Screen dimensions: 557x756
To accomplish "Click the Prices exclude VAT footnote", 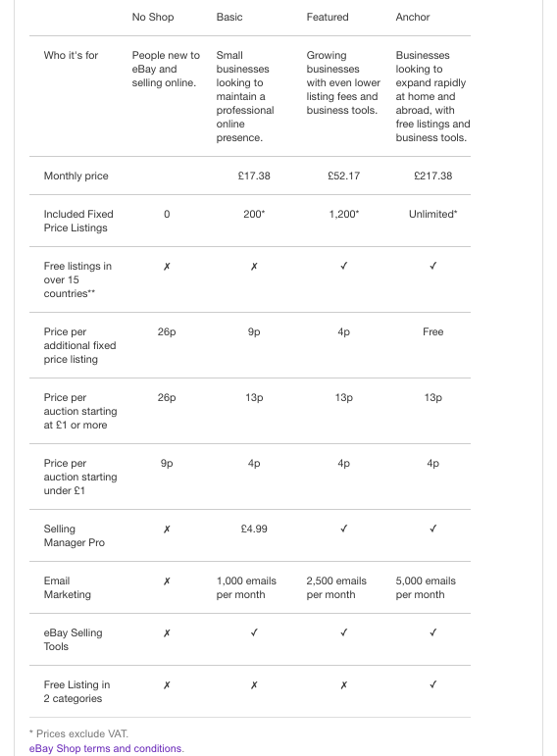I will click(78, 733).
